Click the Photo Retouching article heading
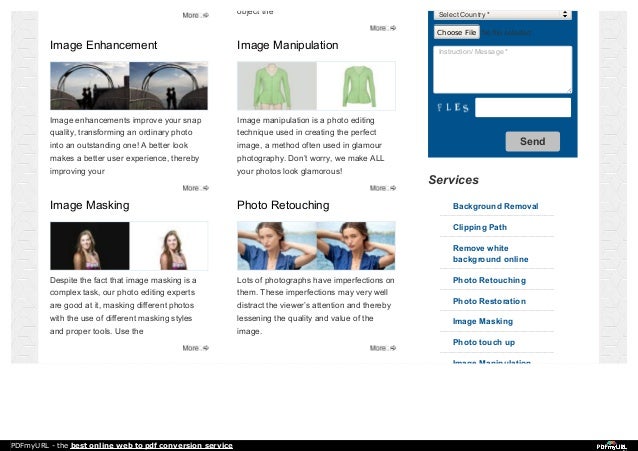Viewport: 638px width, 451px height. coord(283,205)
